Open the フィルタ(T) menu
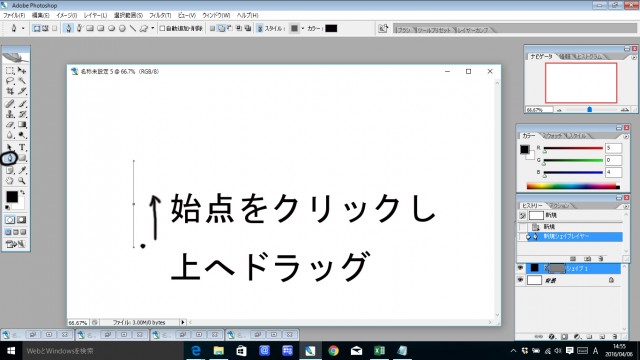The image size is (640, 360). (x=160, y=15)
